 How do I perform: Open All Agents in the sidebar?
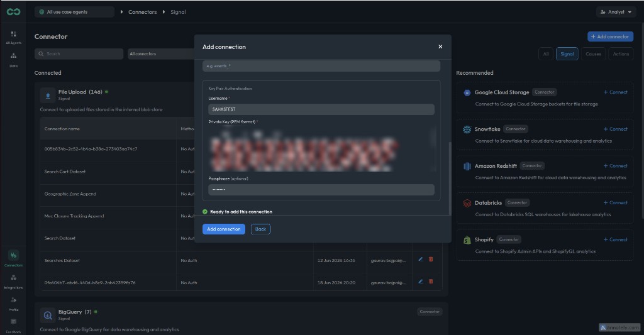14,37
